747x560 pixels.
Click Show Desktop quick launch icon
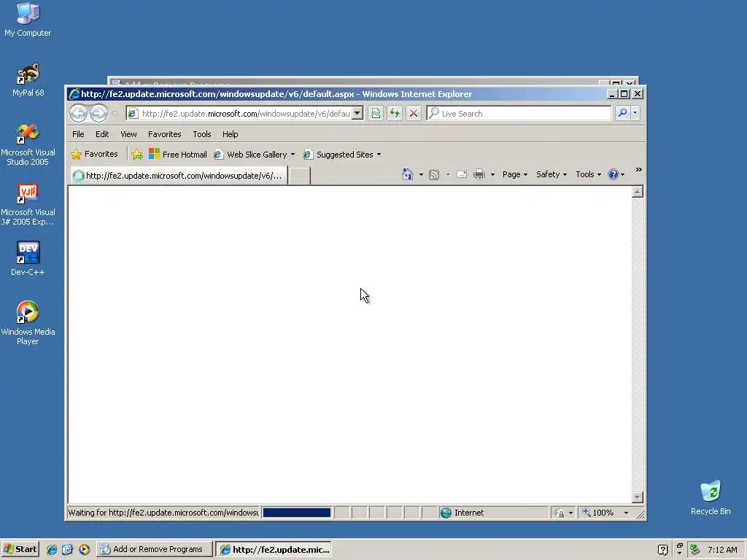(67, 550)
